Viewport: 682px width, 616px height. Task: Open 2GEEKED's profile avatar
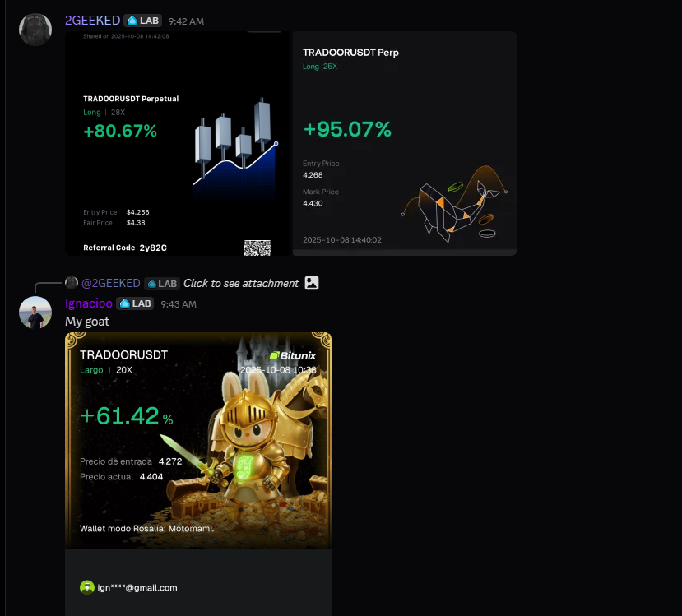coord(35,30)
